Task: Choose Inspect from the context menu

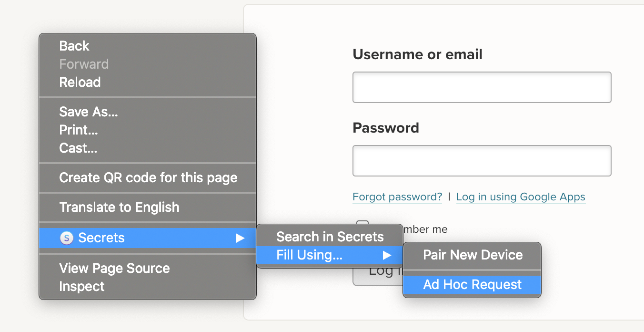Action: click(x=82, y=286)
